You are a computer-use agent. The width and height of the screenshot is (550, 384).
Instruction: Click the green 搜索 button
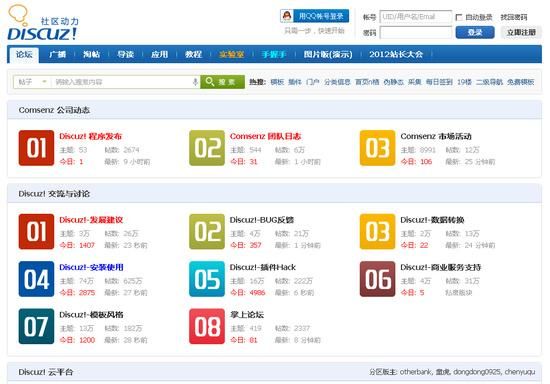pos(222,82)
